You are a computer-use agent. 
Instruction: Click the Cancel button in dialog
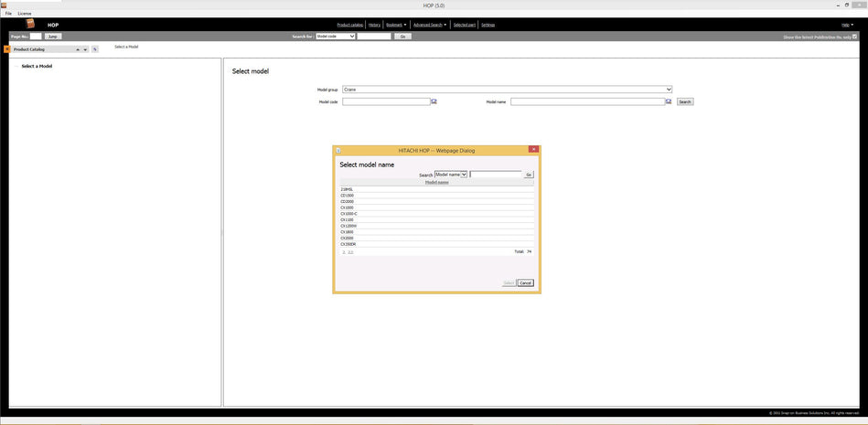pyautogui.click(x=525, y=283)
